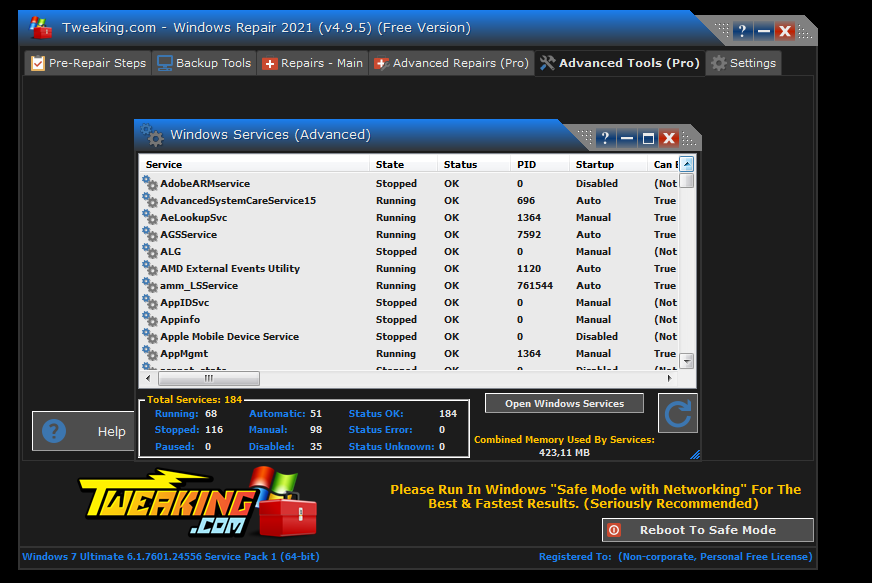The height and width of the screenshot is (583, 872).
Task: Click the AdobeARMservice gear icon
Action: click(x=150, y=183)
